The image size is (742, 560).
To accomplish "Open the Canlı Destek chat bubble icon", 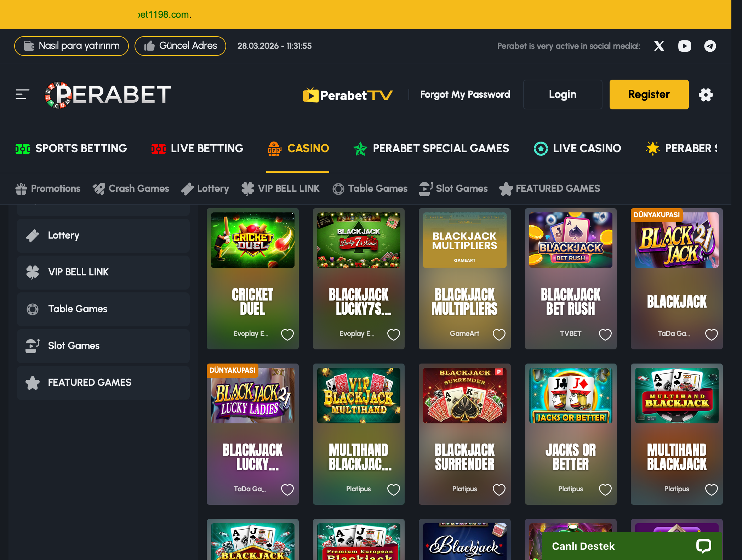I will [x=704, y=545].
